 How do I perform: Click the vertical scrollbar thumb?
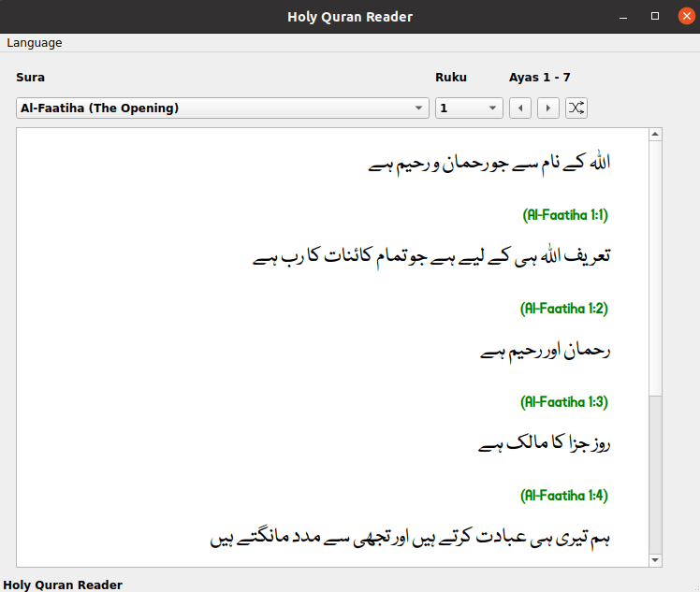tap(655, 268)
